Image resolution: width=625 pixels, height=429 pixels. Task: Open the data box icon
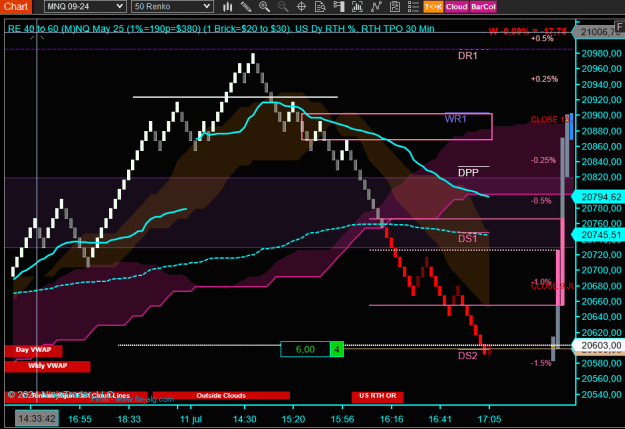[320, 6]
